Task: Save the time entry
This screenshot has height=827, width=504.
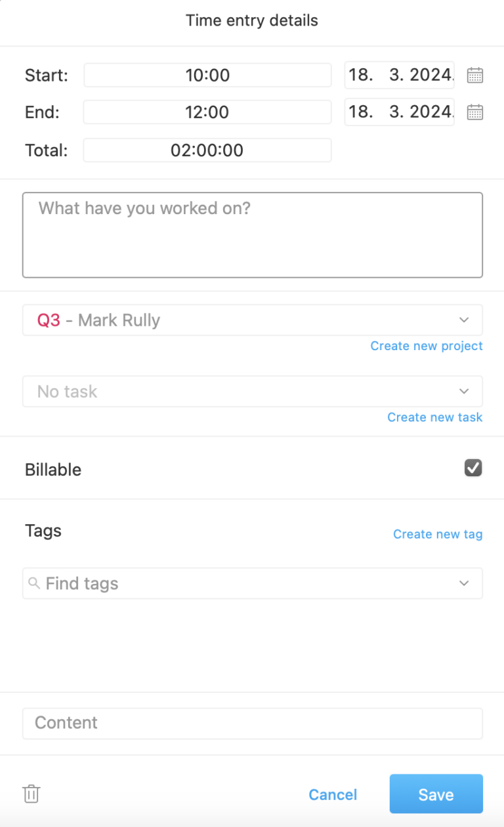Action: (436, 794)
